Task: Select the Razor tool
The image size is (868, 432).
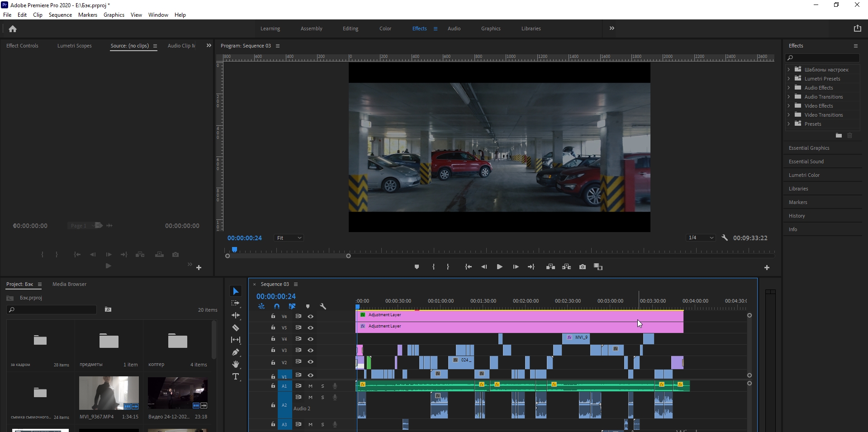Action: point(235,328)
